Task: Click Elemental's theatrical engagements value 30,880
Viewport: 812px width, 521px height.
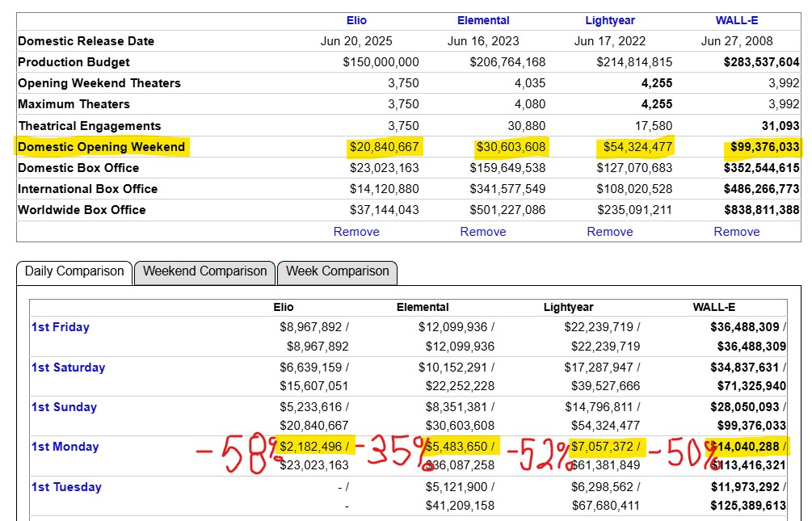Action: tap(527, 126)
